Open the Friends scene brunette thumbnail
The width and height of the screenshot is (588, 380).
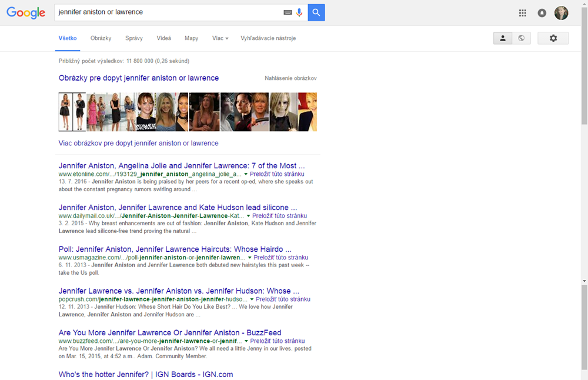point(205,112)
